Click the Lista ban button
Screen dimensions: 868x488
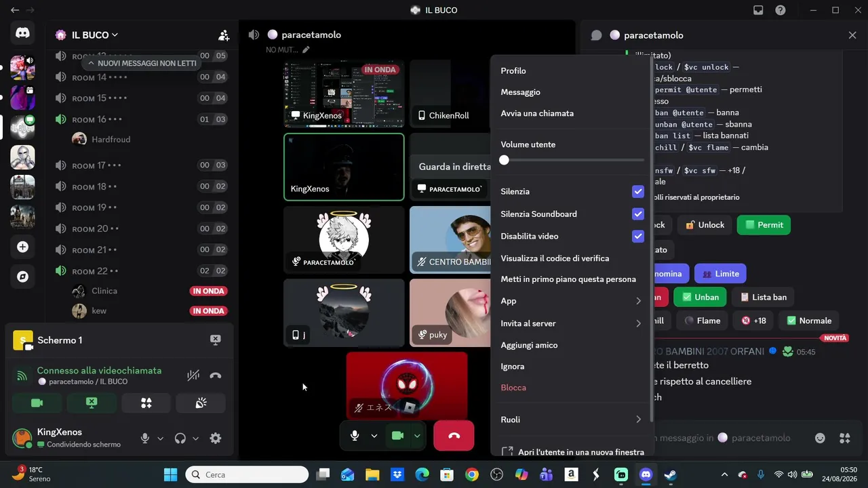[x=763, y=297]
